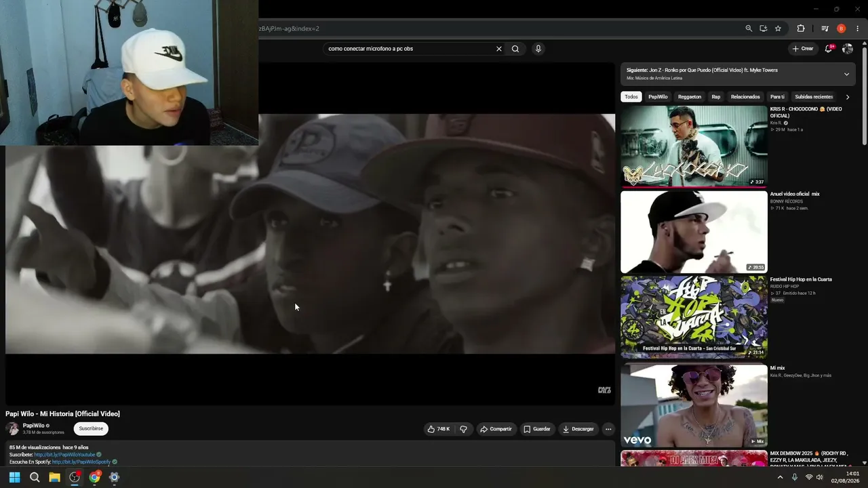Open the PapiWilo channel name link
This screenshot has width=868, height=488.
click(34, 426)
